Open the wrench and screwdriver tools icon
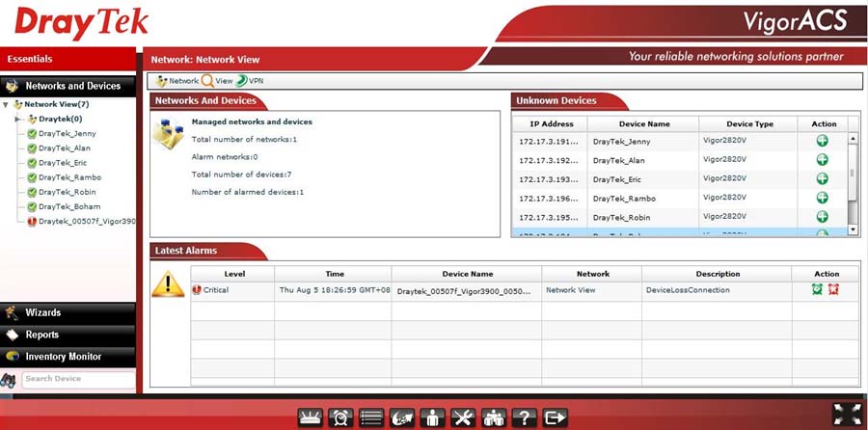Image resolution: width=868 pixels, height=430 pixels. (x=464, y=417)
